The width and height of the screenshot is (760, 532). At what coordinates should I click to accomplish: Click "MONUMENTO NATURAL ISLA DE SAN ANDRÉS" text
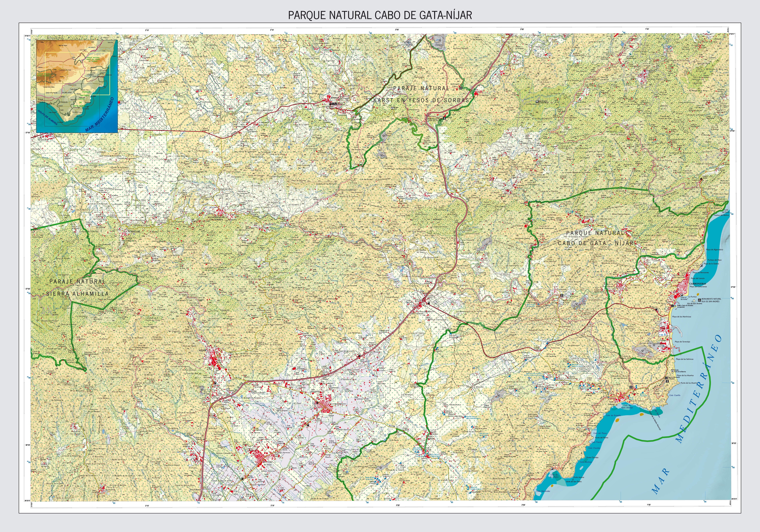click(711, 300)
